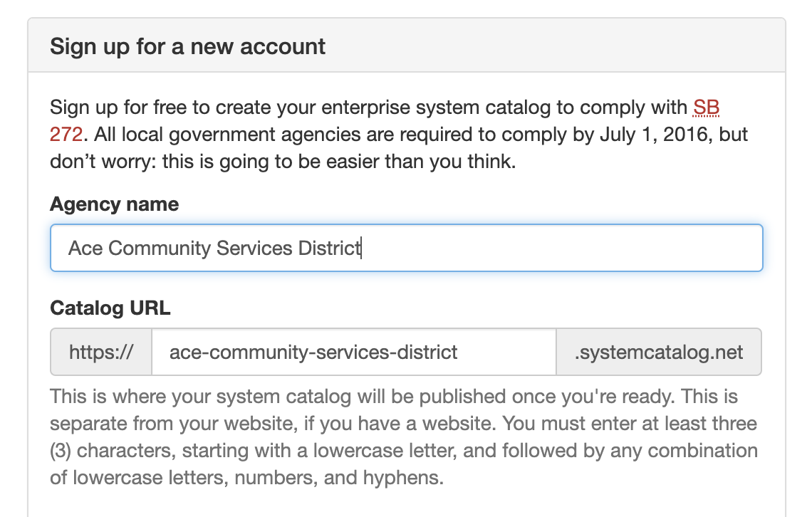Click the gray panel header bar

pos(406,46)
